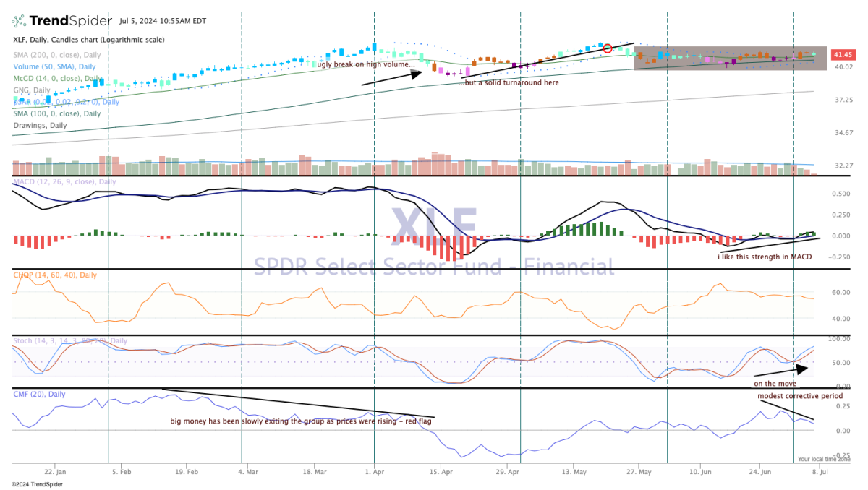Select the red 41.45 current price tag
The width and height of the screenshot is (868, 490).
point(843,54)
